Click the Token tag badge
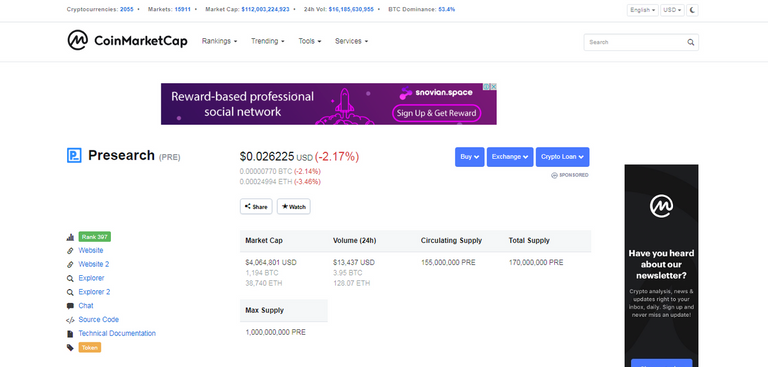This screenshot has height=367, width=768. [x=90, y=347]
